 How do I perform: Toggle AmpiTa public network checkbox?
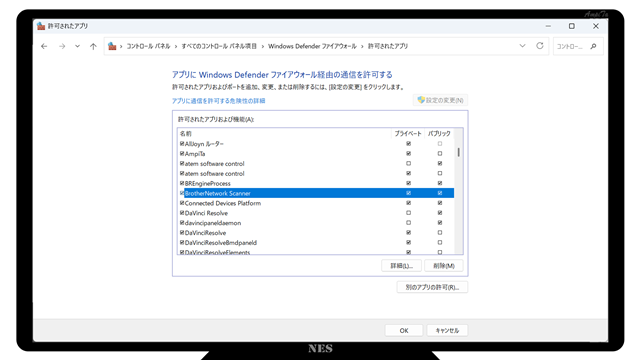(440, 153)
